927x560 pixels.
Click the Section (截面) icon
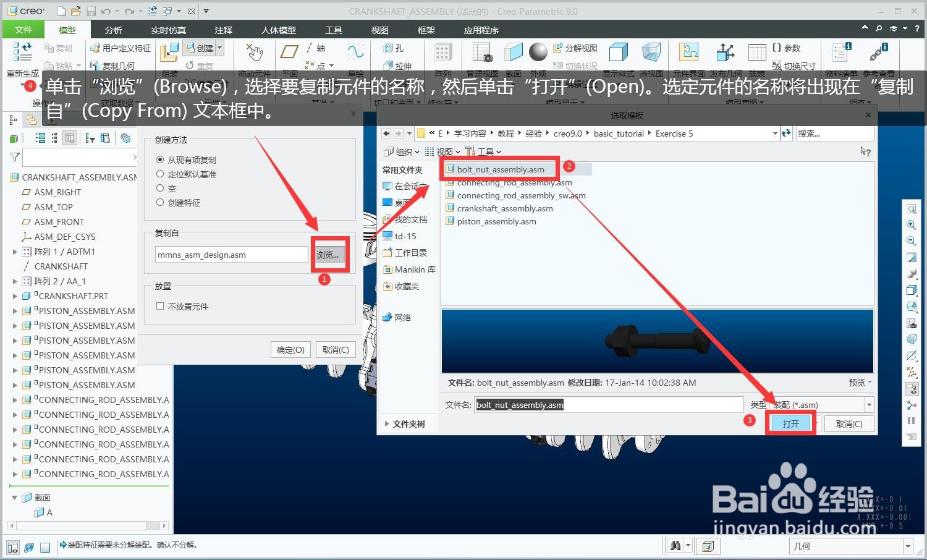point(514,53)
